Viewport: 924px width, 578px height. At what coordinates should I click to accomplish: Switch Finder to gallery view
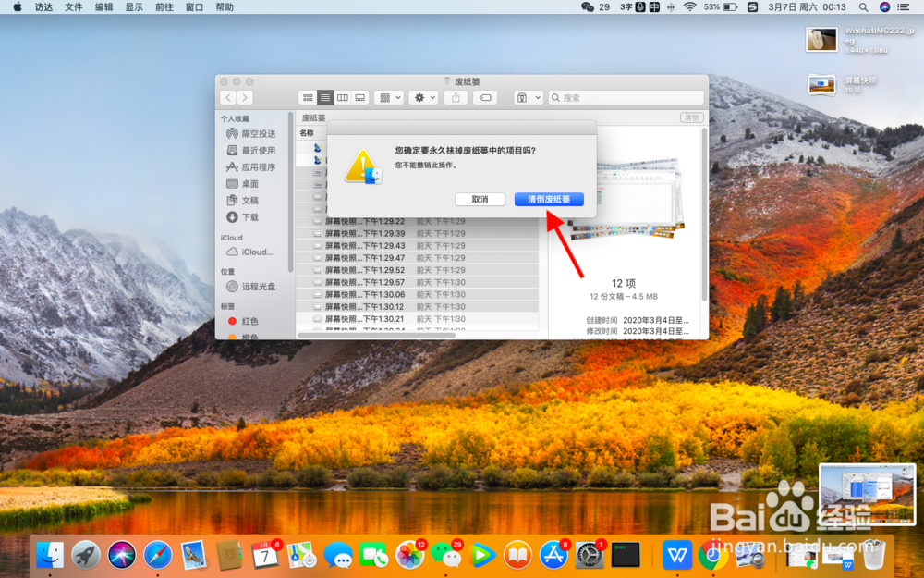[360, 98]
